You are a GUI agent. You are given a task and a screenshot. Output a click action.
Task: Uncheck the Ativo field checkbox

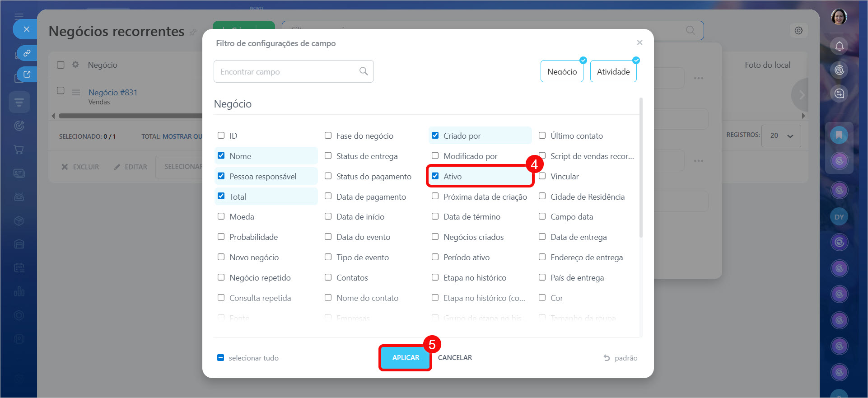[435, 176]
